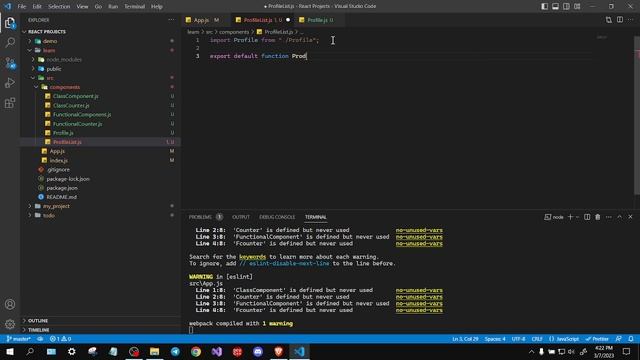This screenshot has width=640, height=360.
Task: Open the Extensions view
Action: pyautogui.click(x=10, y=103)
